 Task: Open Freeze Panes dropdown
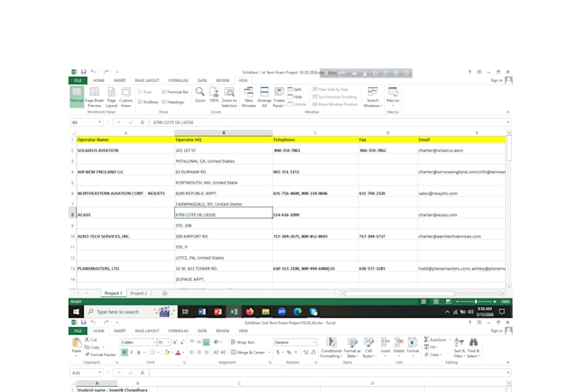[x=279, y=97]
